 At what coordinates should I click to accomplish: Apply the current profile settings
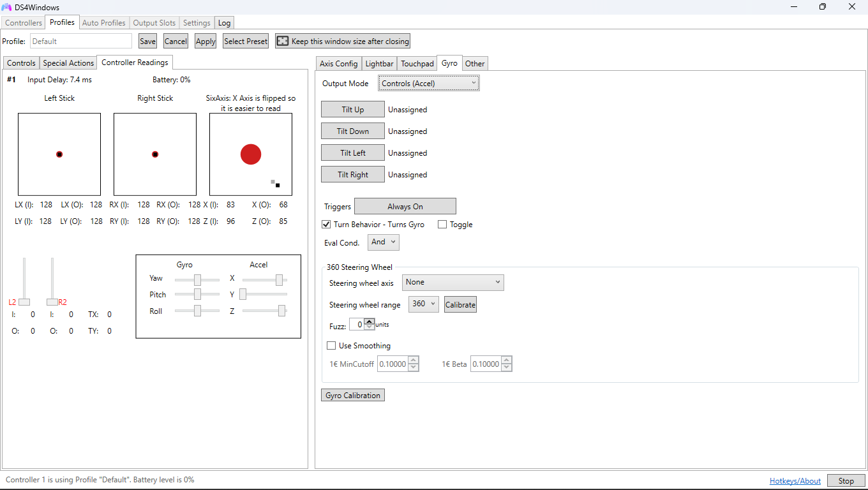click(205, 40)
